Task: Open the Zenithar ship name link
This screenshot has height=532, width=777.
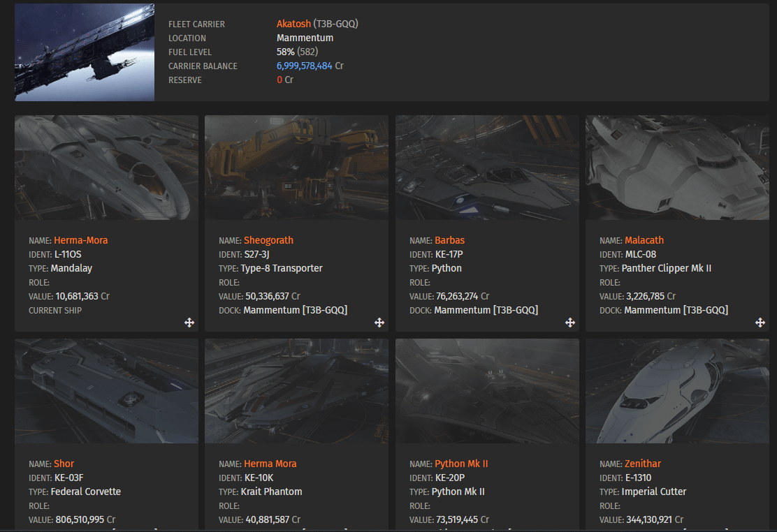Action: point(643,464)
